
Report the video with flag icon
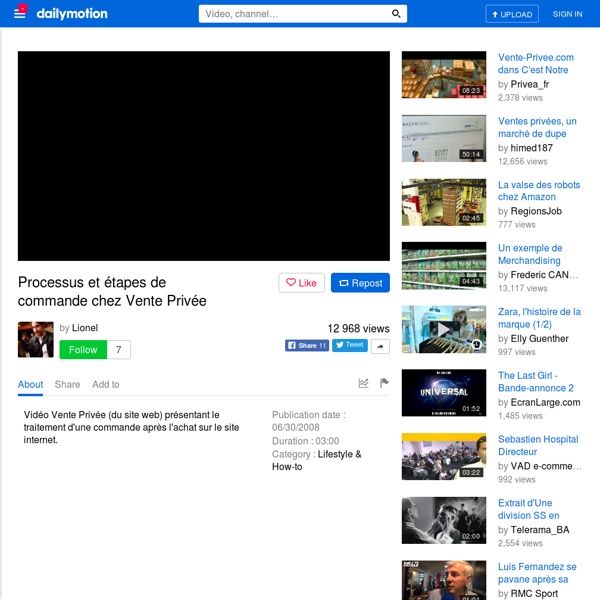(384, 383)
